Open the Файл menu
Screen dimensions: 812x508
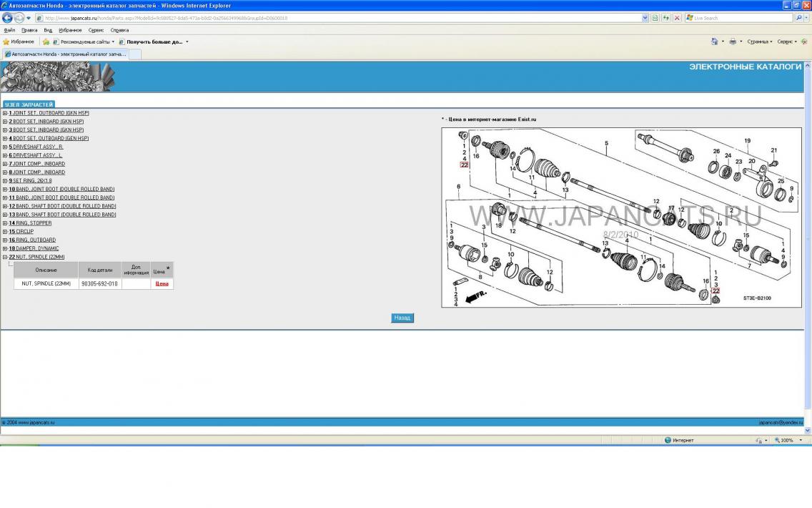[x=9, y=30]
